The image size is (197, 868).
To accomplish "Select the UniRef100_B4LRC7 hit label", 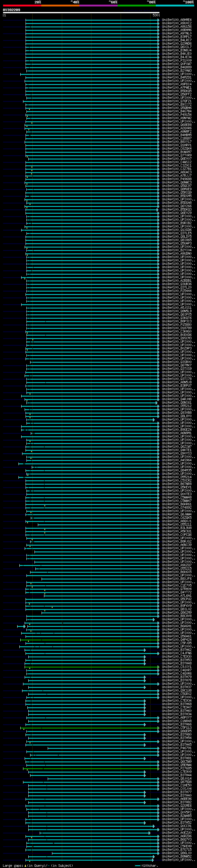I will (176, 40).
